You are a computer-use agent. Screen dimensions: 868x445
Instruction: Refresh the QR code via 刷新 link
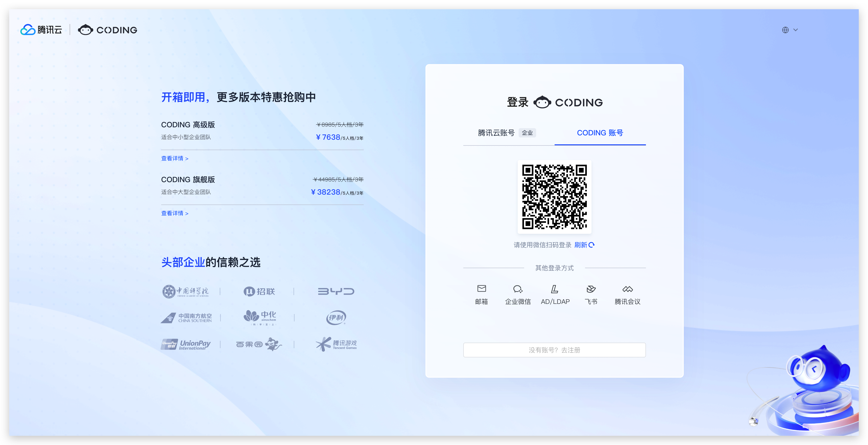pos(584,245)
